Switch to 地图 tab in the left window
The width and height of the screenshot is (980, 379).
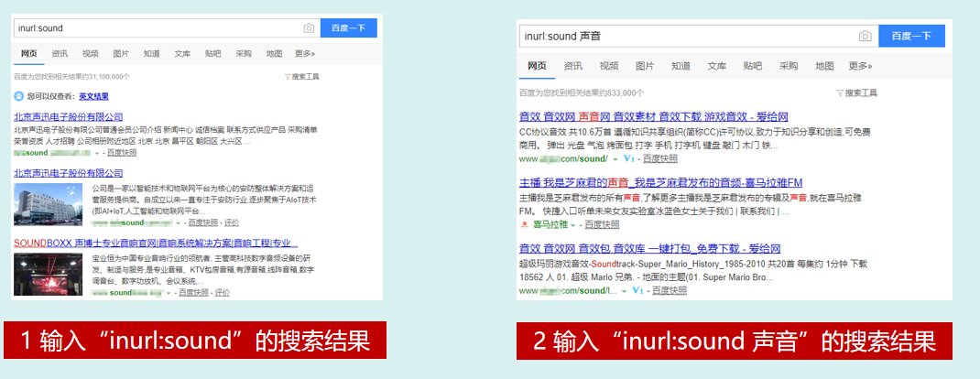pos(275,54)
